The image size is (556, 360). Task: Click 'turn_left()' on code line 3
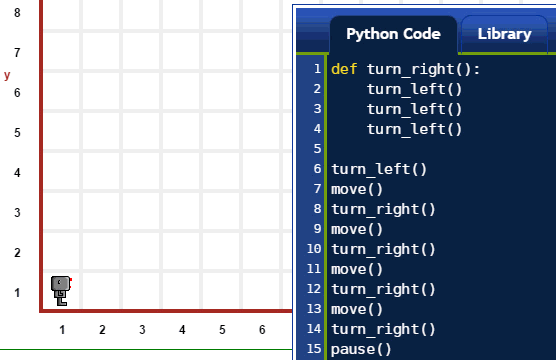tap(414, 109)
